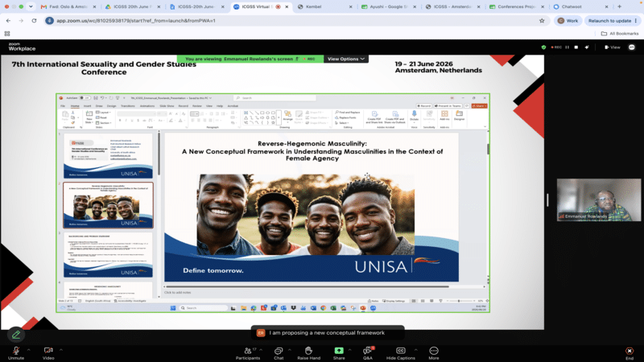Click the Zoom Workplace logo

pos(22,47)
